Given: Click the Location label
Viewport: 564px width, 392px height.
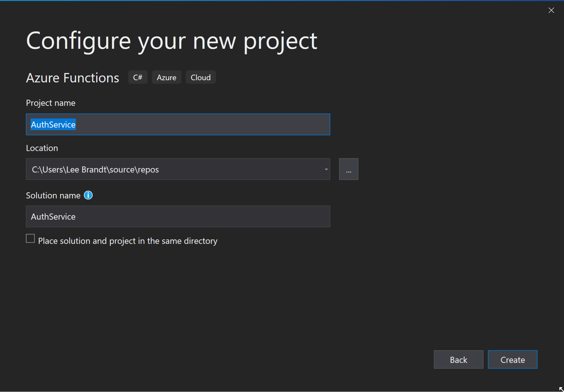Looking at the screenshot, I should tap(42, 148).
